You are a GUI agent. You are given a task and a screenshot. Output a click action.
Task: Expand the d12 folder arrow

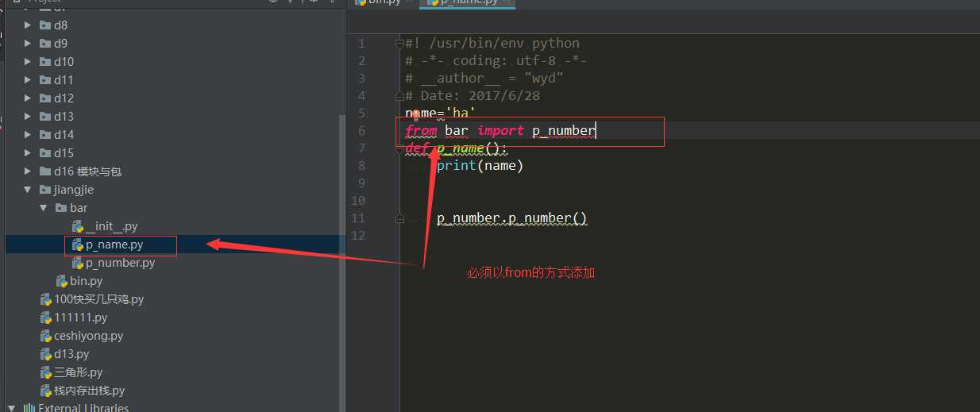(29, 98)
